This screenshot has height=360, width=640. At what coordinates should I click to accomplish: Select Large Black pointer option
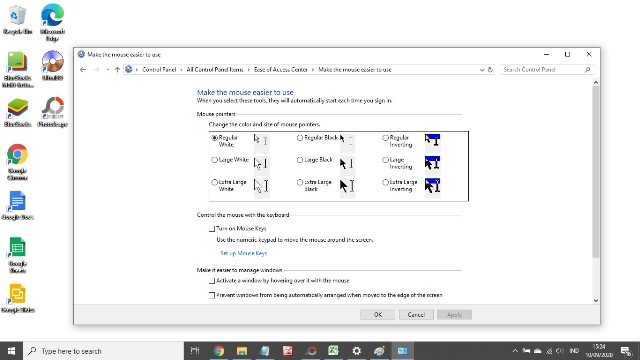[300, 160]
